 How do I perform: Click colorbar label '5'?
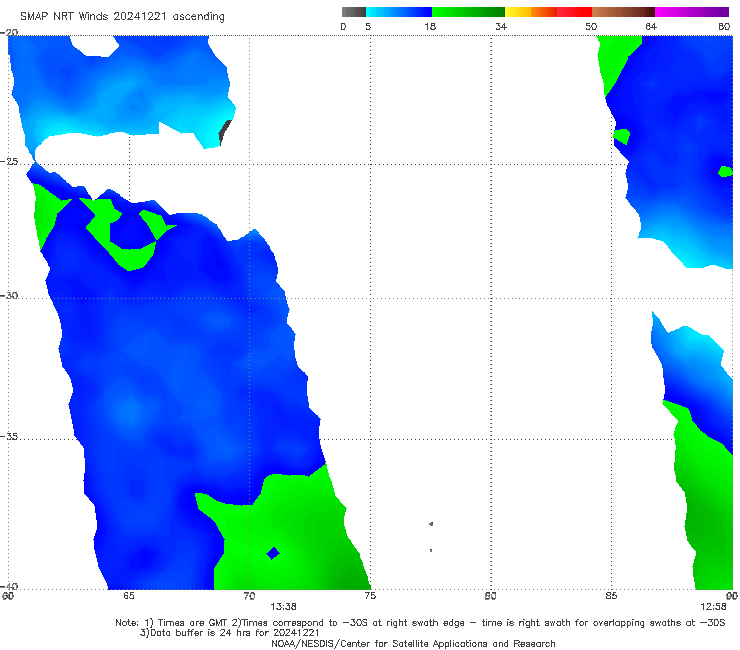[368, 27]
